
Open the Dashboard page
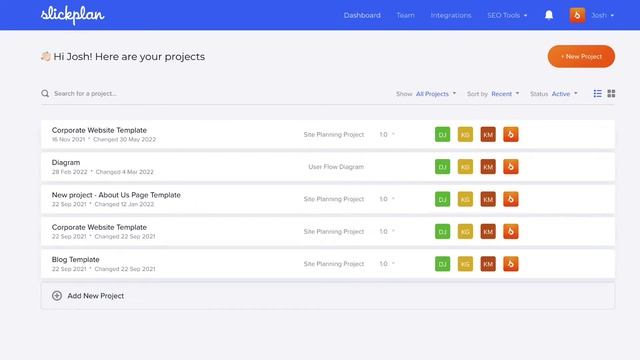[362, 15]
